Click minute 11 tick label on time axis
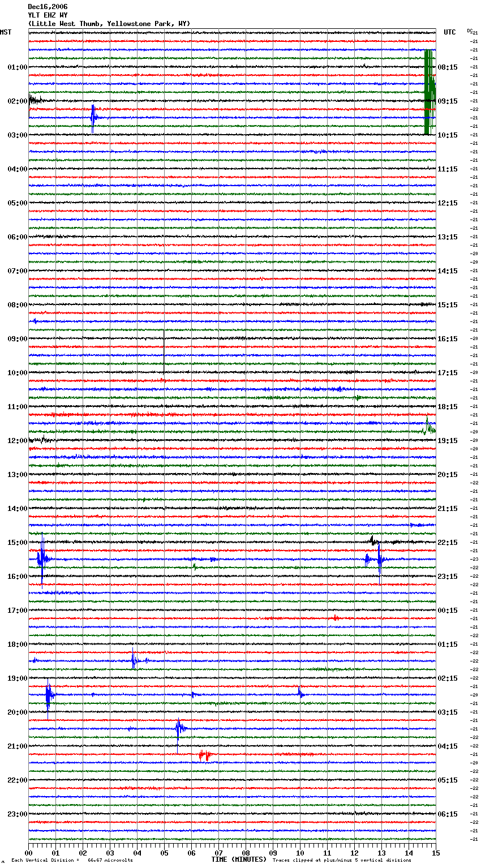 pyautogui.click(x=327, y=853)
